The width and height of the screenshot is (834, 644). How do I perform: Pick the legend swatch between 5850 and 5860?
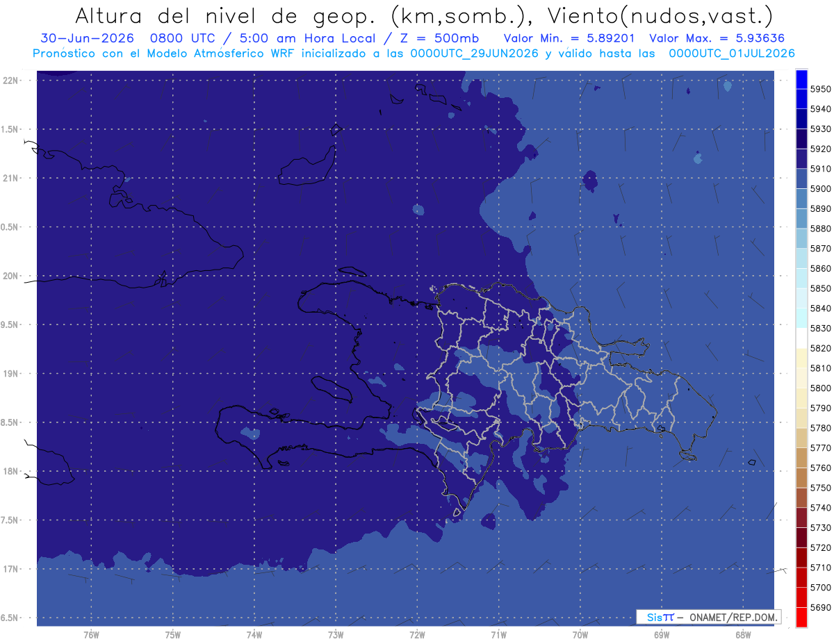(x=801, y=278)
